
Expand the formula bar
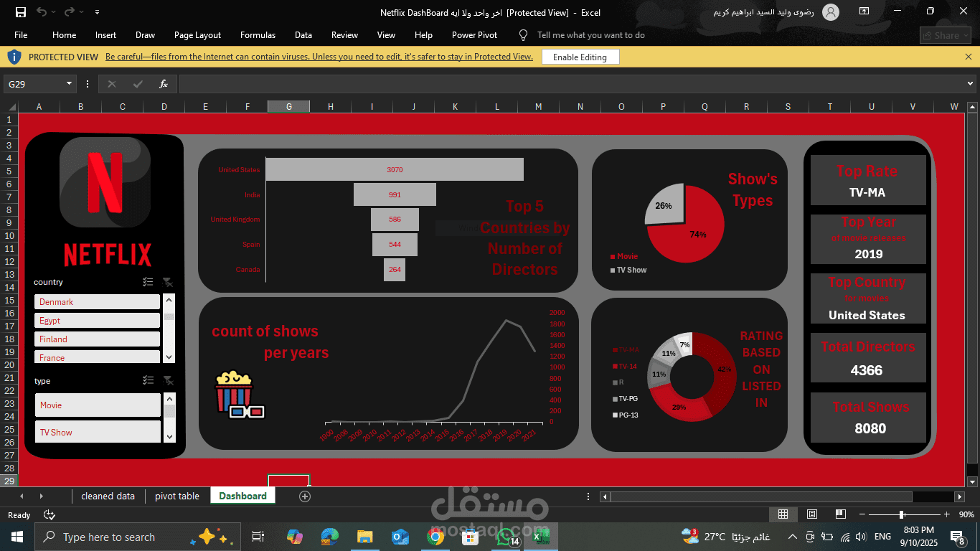click(x=971, y=84)
